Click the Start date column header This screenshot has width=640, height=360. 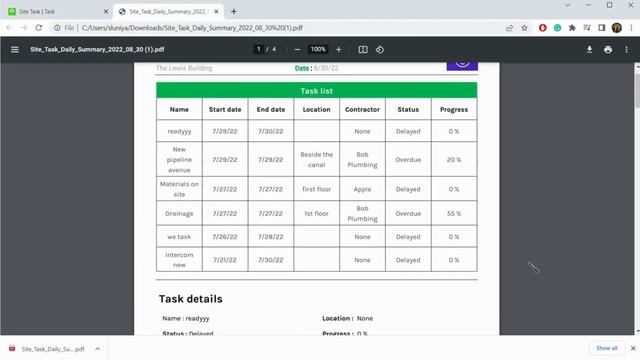tap(225, 109)
